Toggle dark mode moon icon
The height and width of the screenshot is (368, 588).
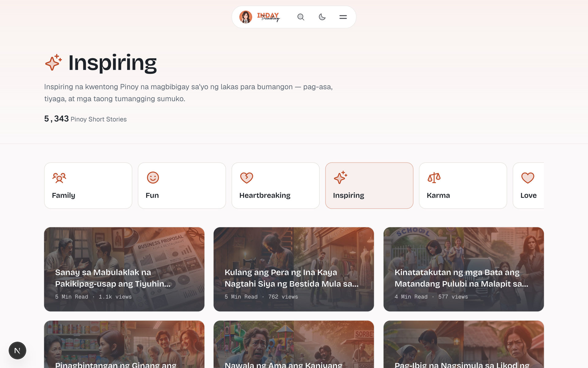click(x=322, y=17)
